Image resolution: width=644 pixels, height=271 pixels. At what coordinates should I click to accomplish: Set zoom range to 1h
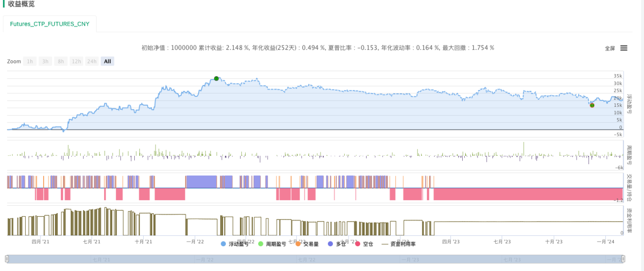pyautogui.click(x=30, y=61)
